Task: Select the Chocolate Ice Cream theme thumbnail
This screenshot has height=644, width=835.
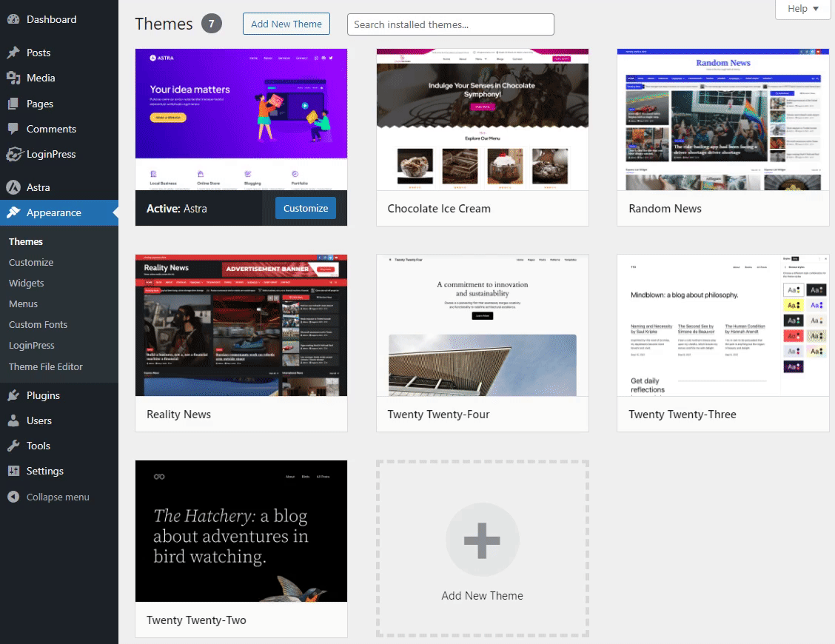Action: [x=483, y=119]
